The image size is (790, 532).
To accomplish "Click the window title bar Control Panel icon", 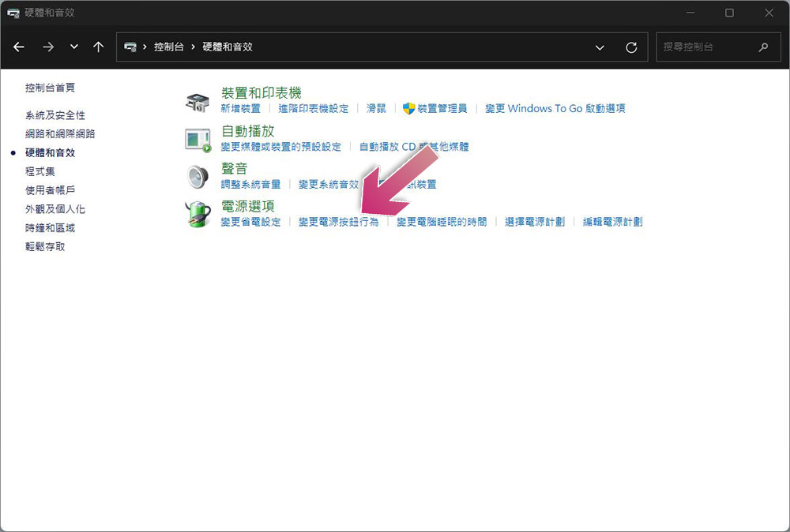I will click(x=13, y=13).
